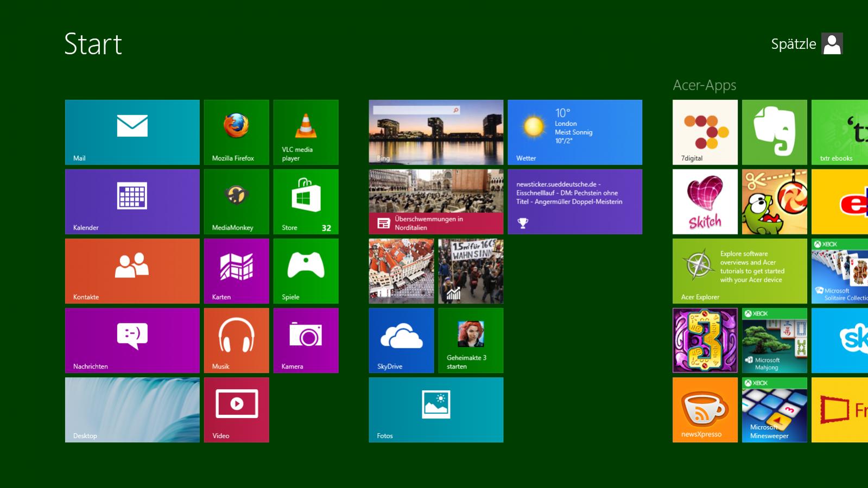
Task: Open the Musik tile
Action: coord(236,340)
